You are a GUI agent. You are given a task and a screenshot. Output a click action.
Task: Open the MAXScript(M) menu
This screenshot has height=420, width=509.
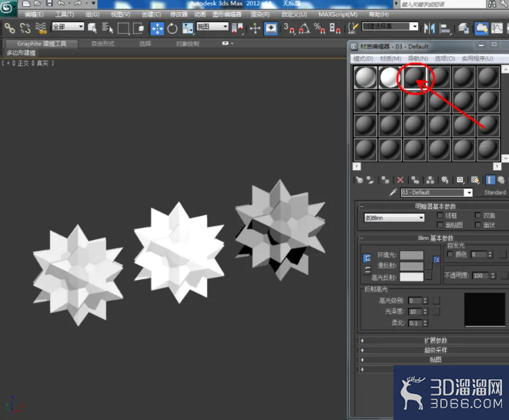coord(337,15)
